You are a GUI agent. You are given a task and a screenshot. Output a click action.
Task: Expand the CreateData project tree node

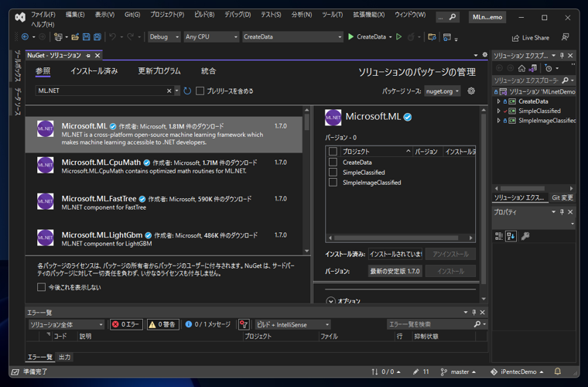point(498,101)
